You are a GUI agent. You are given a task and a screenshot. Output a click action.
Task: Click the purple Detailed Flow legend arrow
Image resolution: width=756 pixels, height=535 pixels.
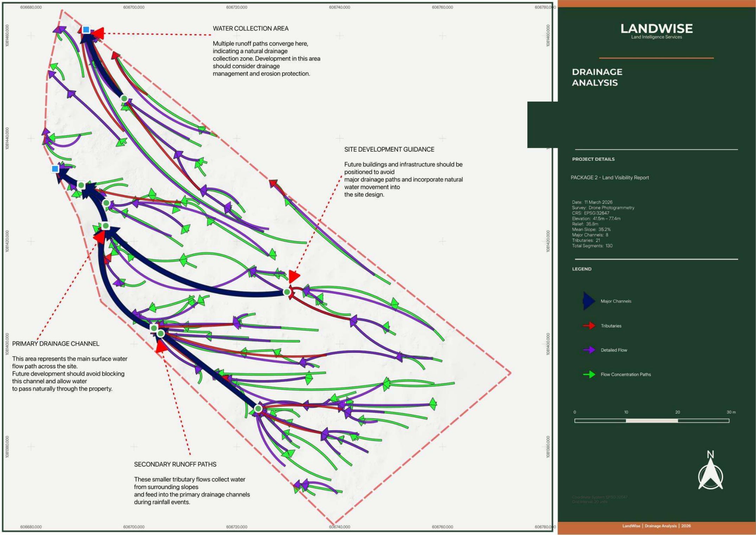tap(589, 350)
